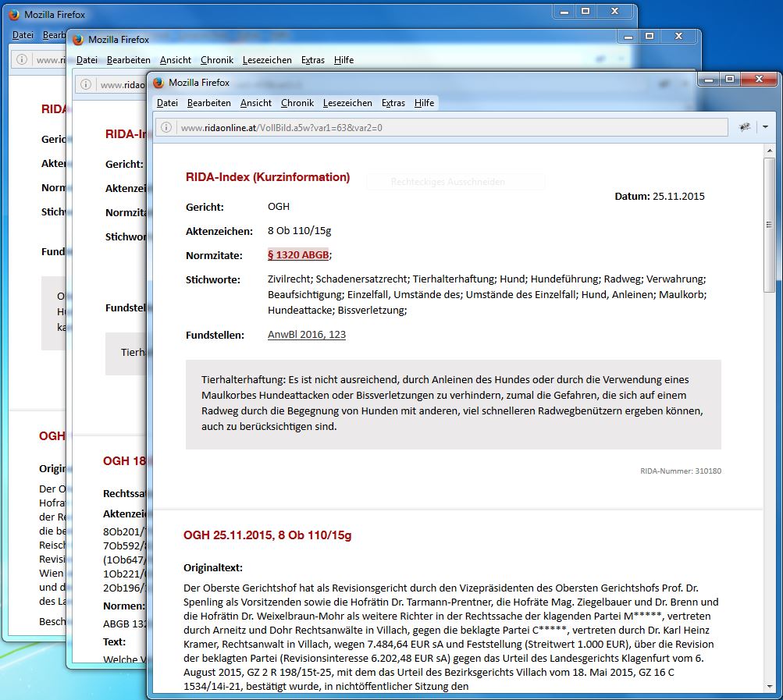This screenshot has width=783, height=700.
Task: Click the address bar with VollBild.a5w URL
Action: click(441, 127)
